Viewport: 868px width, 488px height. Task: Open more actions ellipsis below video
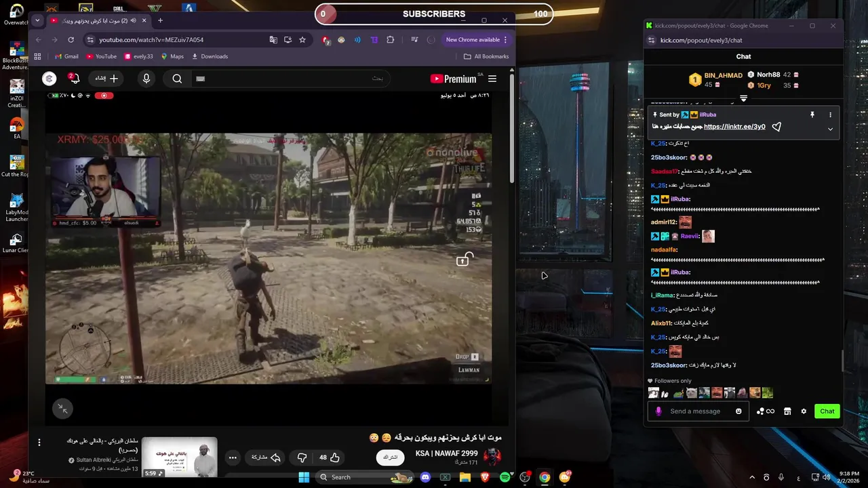tap(233, 457)
